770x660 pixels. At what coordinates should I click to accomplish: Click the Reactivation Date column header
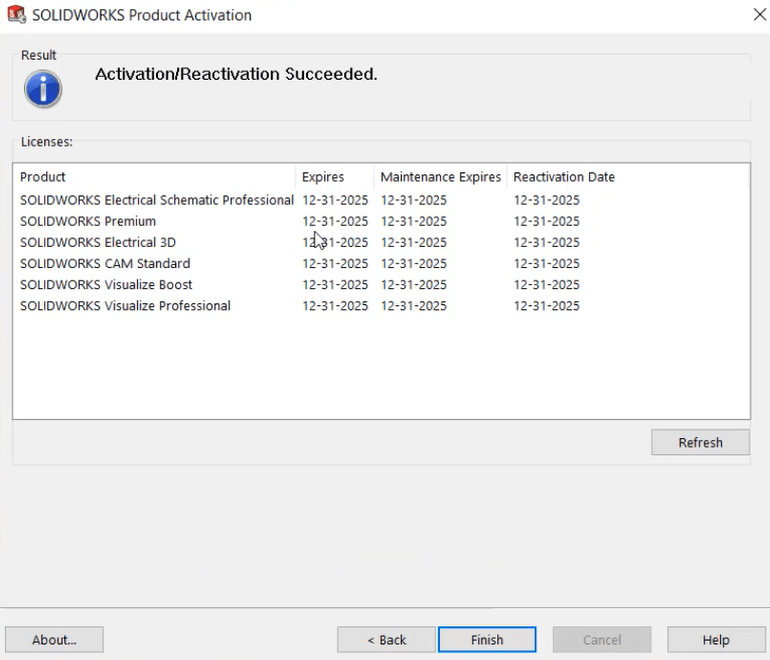pos(564,177)
